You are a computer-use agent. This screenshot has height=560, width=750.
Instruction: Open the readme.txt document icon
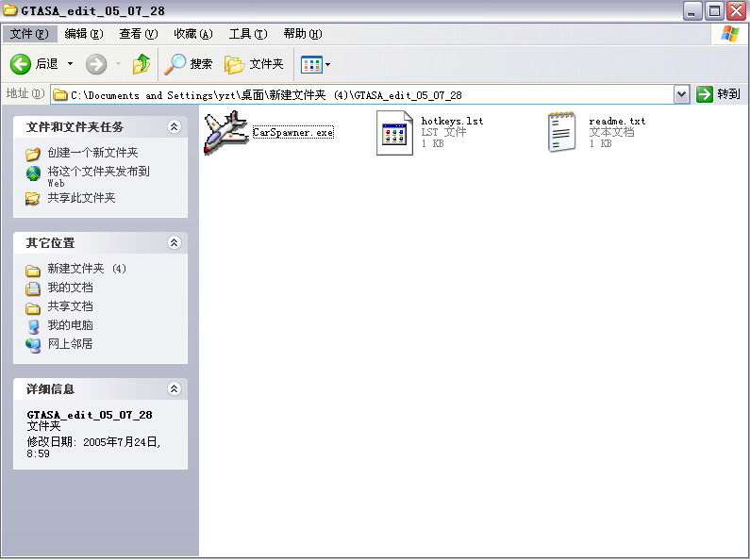click(561, 132)
